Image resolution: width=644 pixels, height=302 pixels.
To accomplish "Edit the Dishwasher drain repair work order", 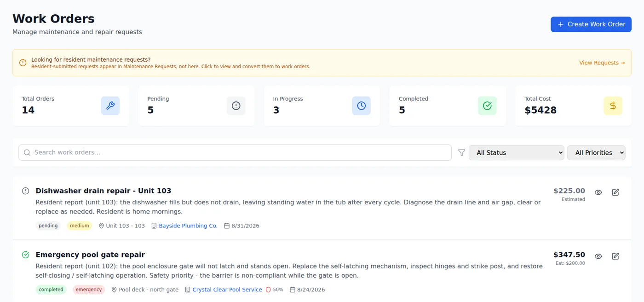I will coord(615,192).
